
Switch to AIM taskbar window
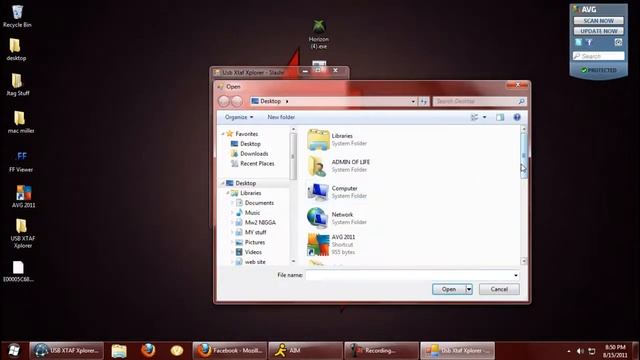click(x=305, y=351)
